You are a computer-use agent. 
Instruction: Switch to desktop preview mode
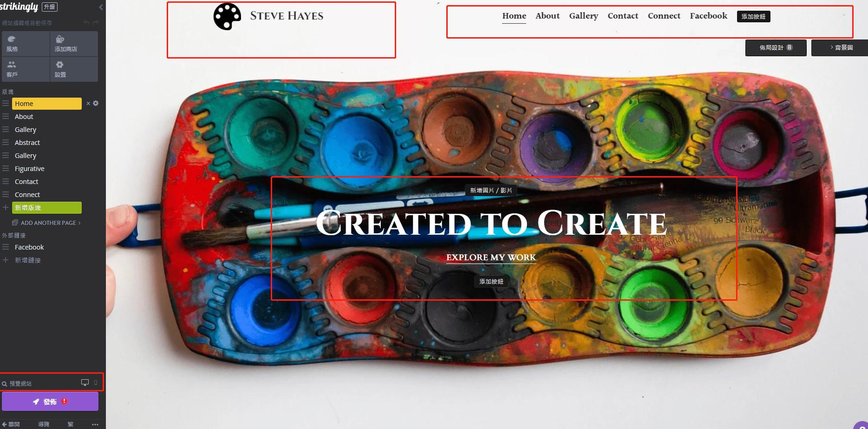(85, 383)
